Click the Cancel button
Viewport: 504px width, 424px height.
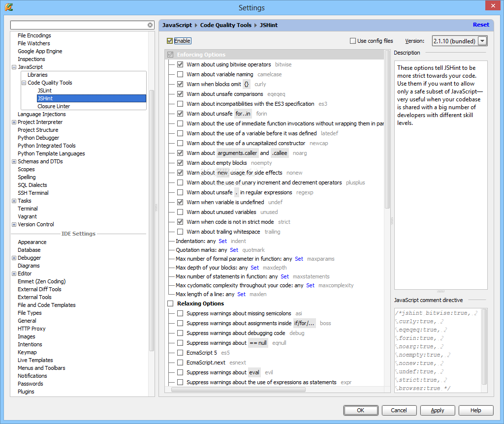point(399,411)
